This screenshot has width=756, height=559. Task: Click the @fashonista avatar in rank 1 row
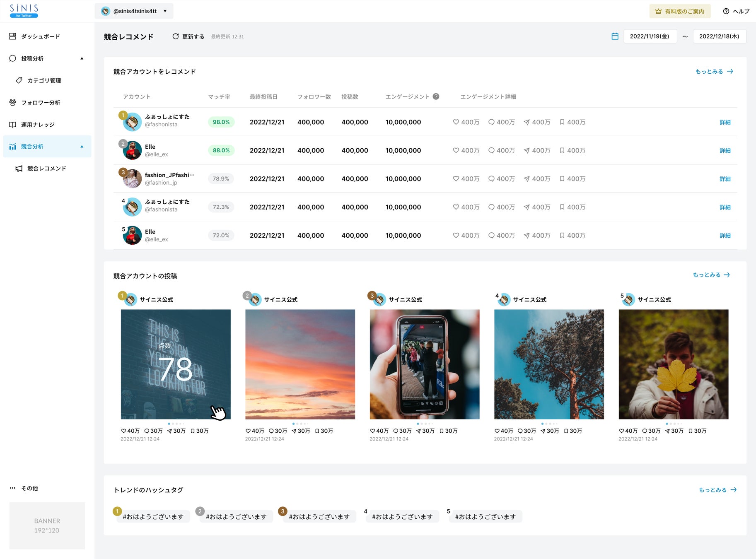(x=132, y=122)
